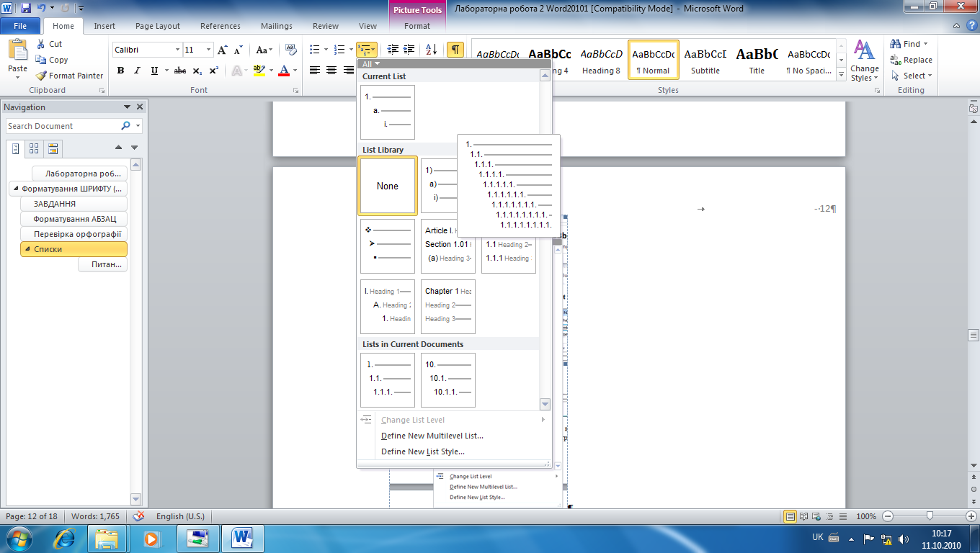Click the Clear Formatting eraser icon
The height and width of the screenshot is (553, 980).
click(291, 50)
